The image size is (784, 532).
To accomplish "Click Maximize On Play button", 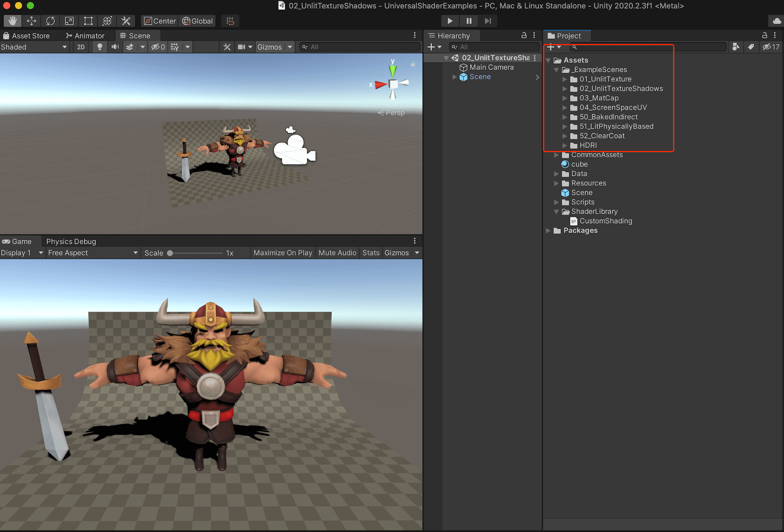I will [x=283, y=253].
